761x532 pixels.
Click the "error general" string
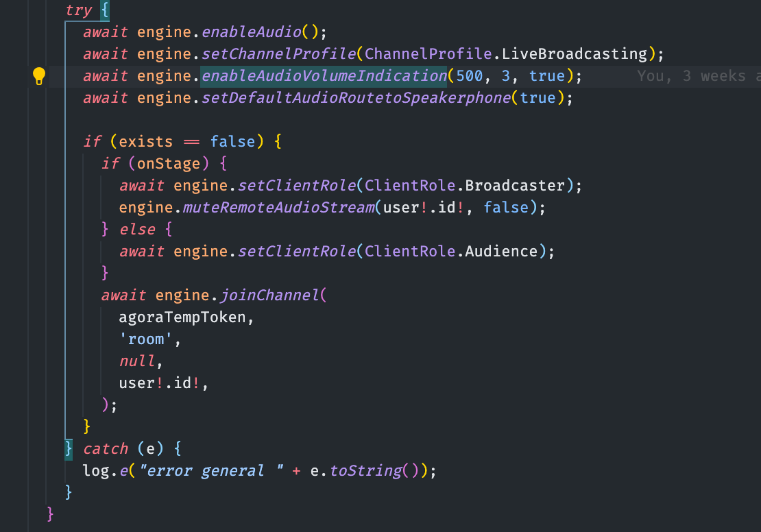pos(210,471)
